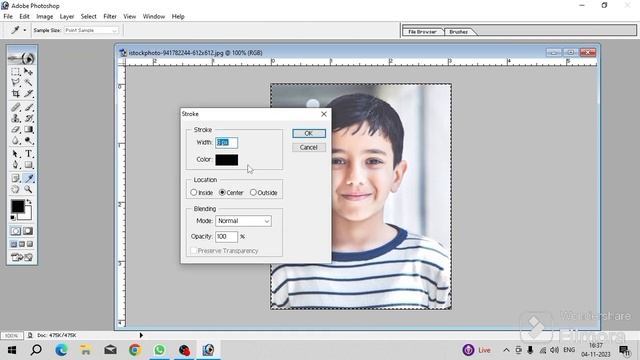This screenshot has height=360, width=640.
Task: Open the Layer menu
Action: [67, 16]
